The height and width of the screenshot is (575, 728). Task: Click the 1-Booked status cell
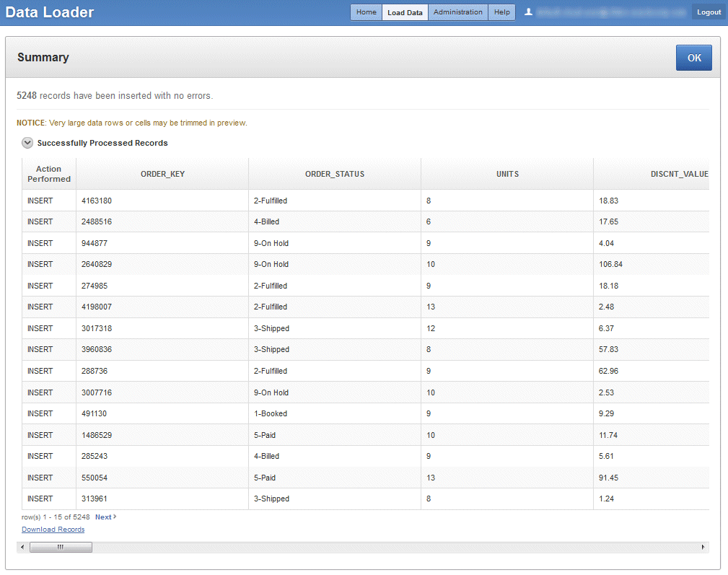click(x=335, y=413)
